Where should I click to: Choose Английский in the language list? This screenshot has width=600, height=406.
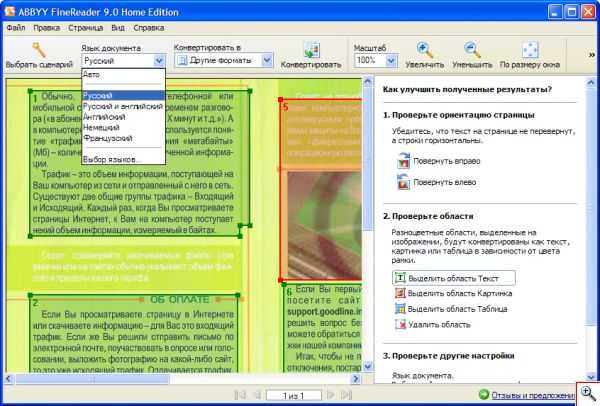click(x=123, y=117)
